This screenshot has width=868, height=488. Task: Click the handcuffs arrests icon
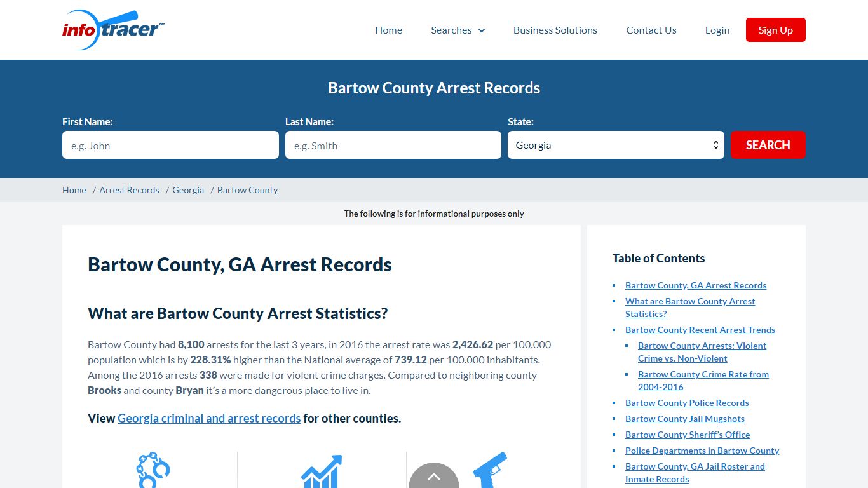click(153, 470)
